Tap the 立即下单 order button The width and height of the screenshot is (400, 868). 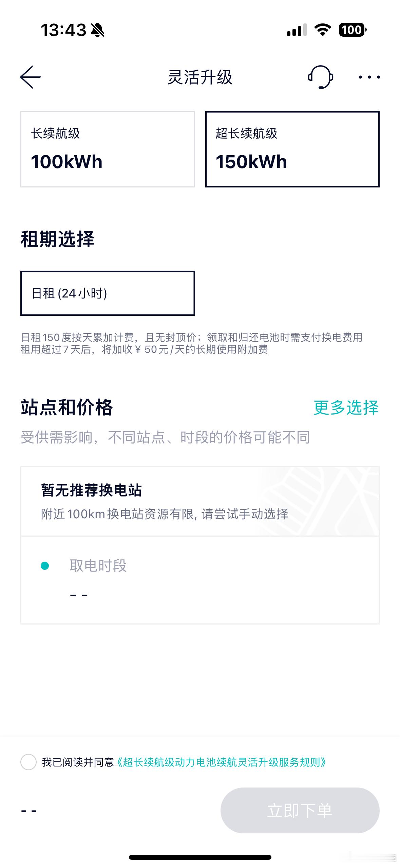tap(300, 811)
